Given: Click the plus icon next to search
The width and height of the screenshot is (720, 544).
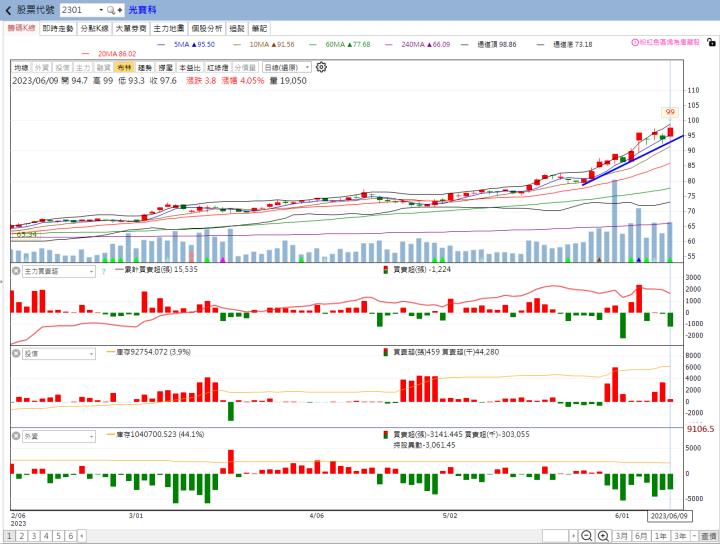Looking at the screenshot, I should pyautogui.click(x=120, y=10).
